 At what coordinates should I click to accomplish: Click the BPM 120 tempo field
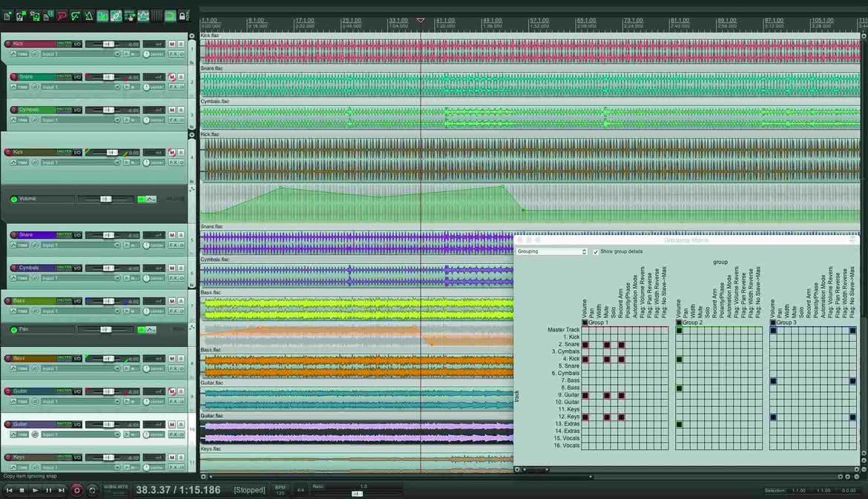pyautogui.click(x=280, y=490)
